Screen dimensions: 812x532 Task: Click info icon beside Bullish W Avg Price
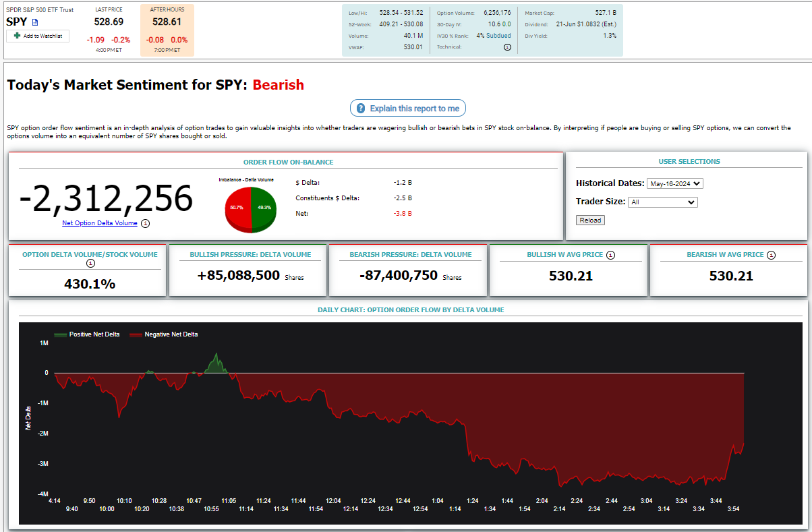tap(610, 255)
